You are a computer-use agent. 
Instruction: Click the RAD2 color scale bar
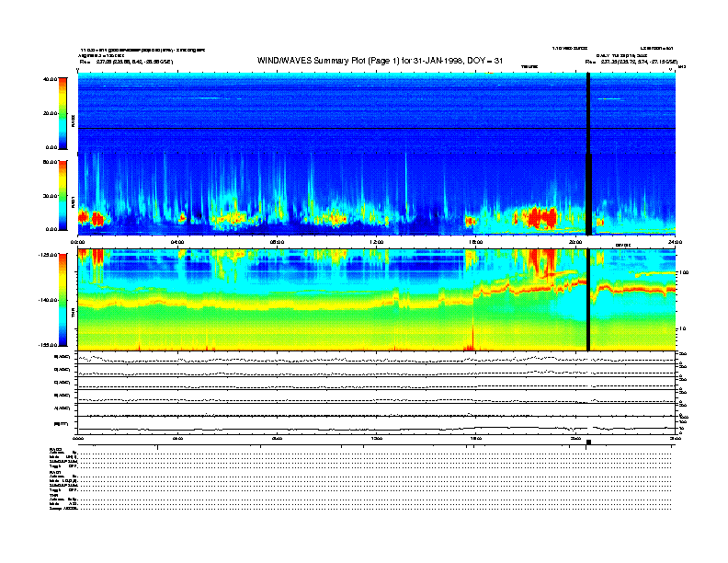click(x=63, y=113)
